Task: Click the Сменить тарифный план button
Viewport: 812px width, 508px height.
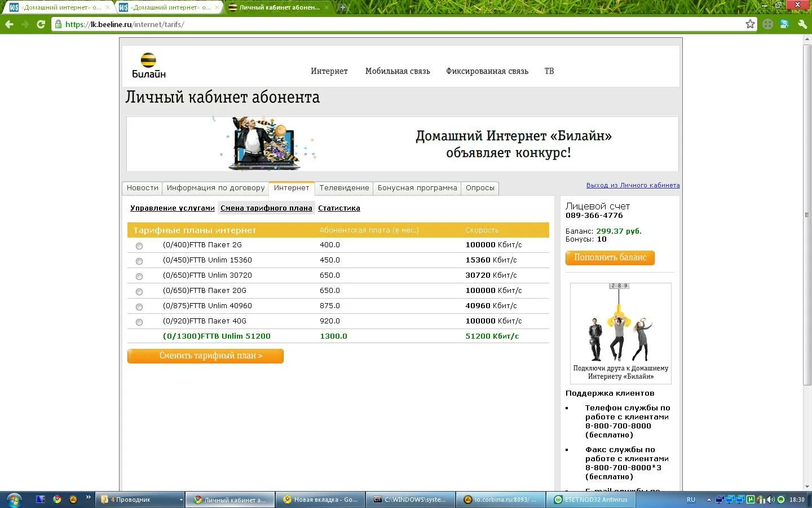Action: 205,356
